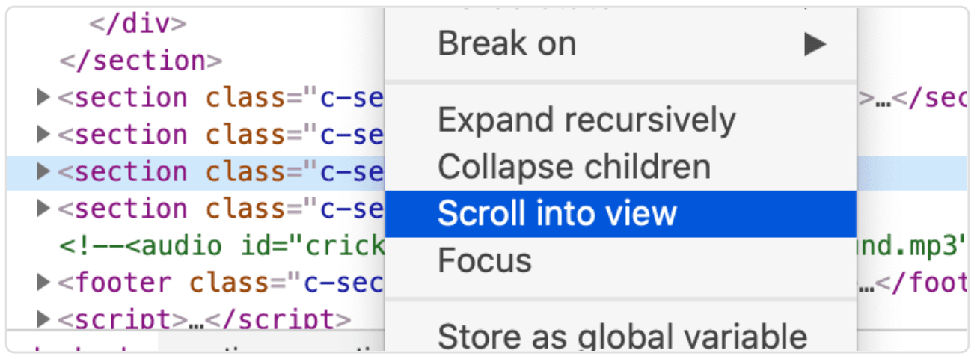Expand the script element triangle
Viewport: 980px width, 362px height.
pos(43,319)
